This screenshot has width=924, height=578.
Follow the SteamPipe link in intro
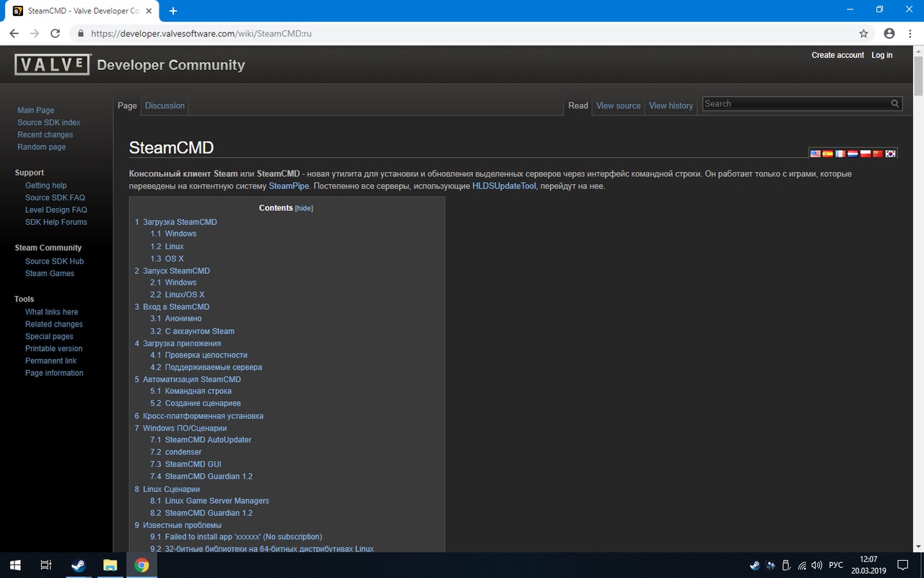point(289,186)
